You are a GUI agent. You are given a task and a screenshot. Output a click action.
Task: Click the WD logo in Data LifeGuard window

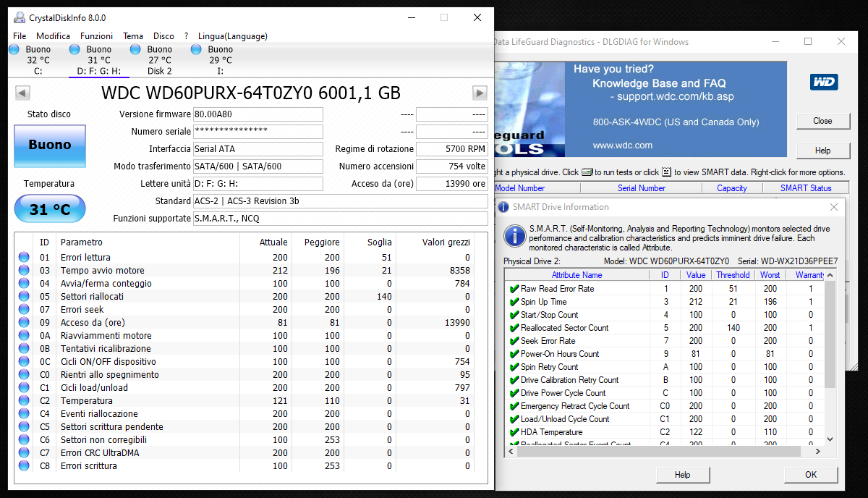tap(824, 82)
